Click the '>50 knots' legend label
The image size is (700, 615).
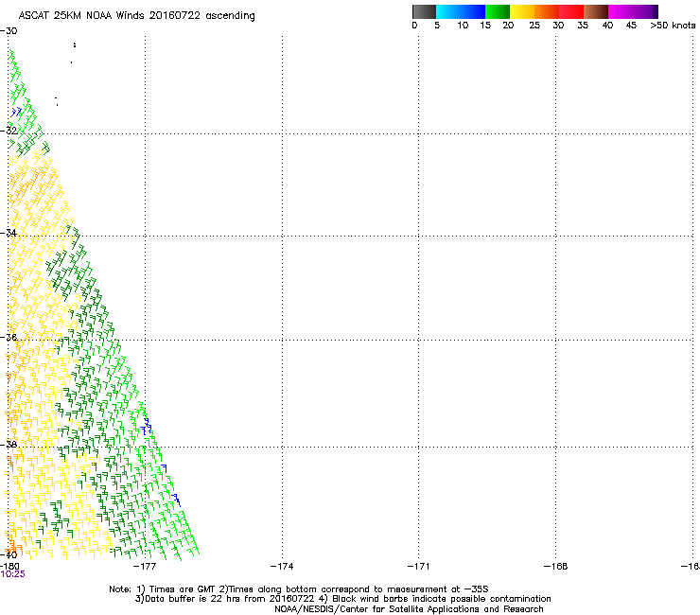[673, 26]
